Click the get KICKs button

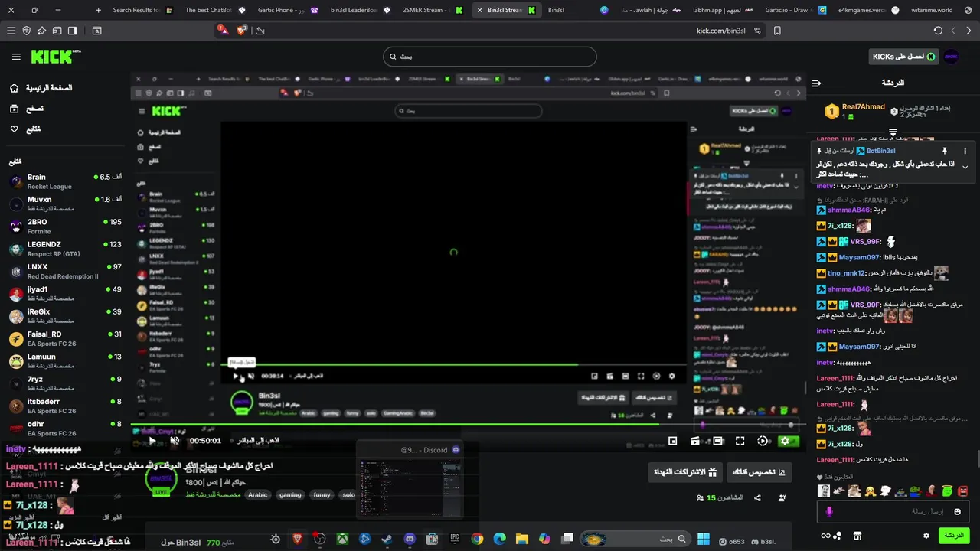[903, 57]
